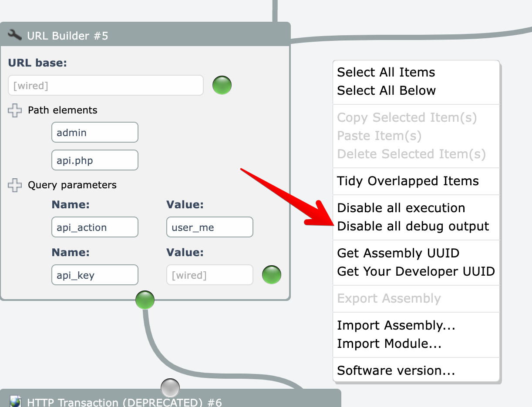Click the URL Builder wrench icon
Viewport: 532px width, 407px height.
coord(15,35)
